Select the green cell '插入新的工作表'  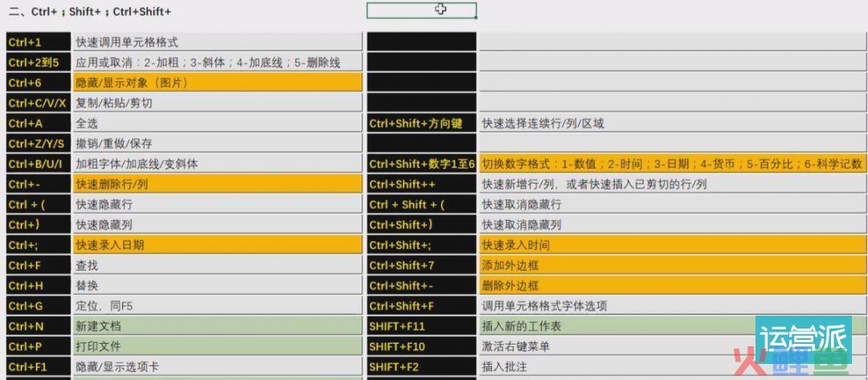[673, 326]
